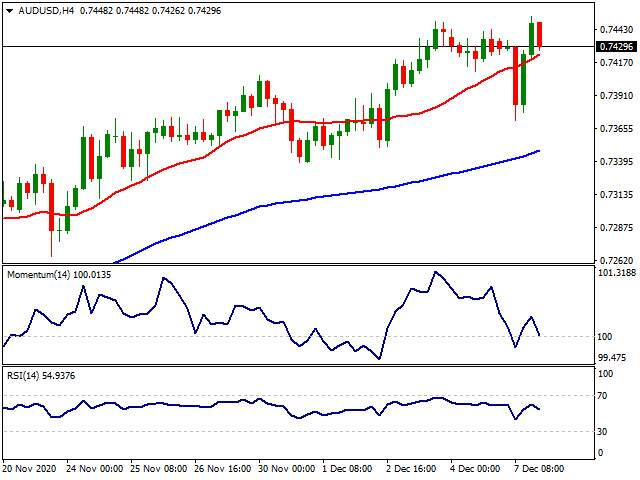This screenshot has height=480, width=640.
Task: Click the 101.3188 momentum scale value
Action: point(617,273)
